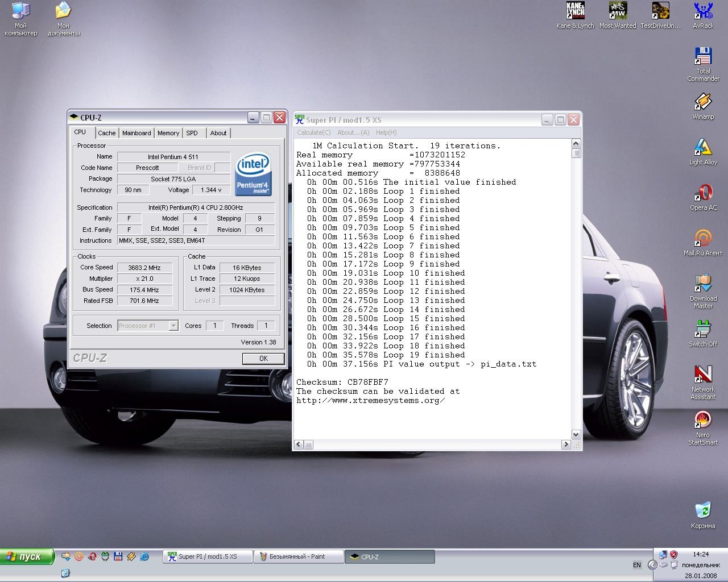Switch to the Cache tab in CPU-Z
The height and width of the screenshot is (582, 728).
(x=106, y=133)
